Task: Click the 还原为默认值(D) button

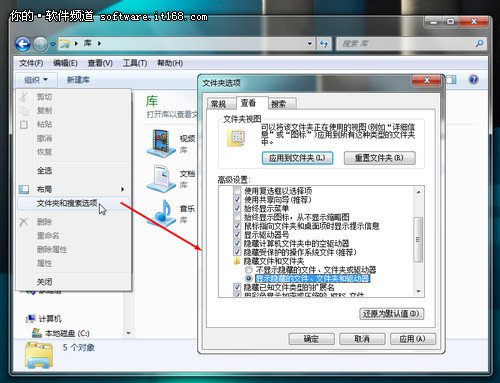Action: (x=392, y=314)
